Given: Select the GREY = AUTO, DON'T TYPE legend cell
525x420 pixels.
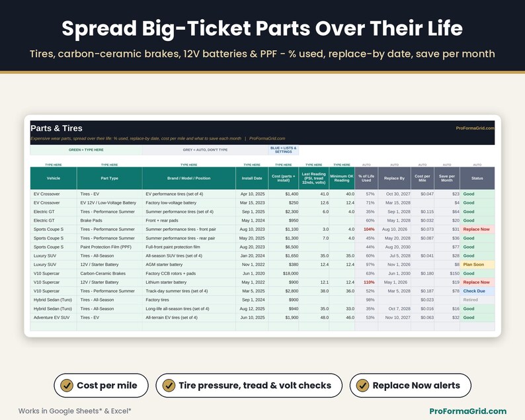Looking at the screenshot, I should click(205, 149).
